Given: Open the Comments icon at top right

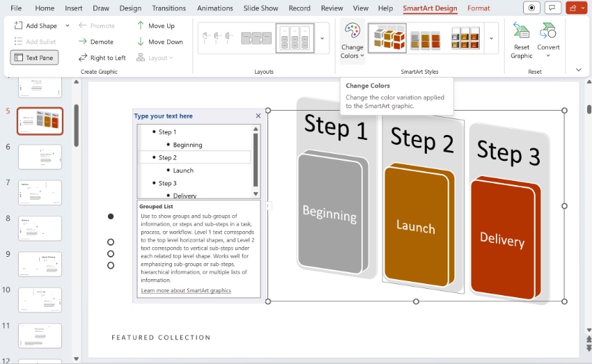Looking at the screenshot, I should (x=552, y=8).
